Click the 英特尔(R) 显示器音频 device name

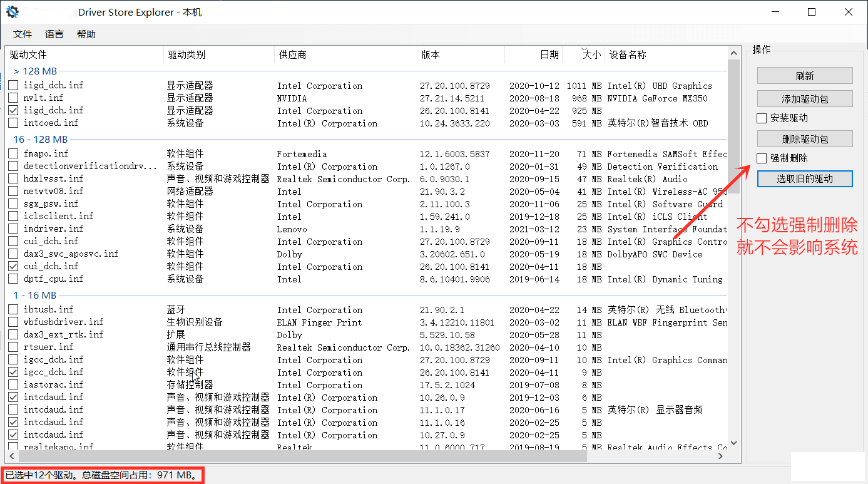point(655,410)
